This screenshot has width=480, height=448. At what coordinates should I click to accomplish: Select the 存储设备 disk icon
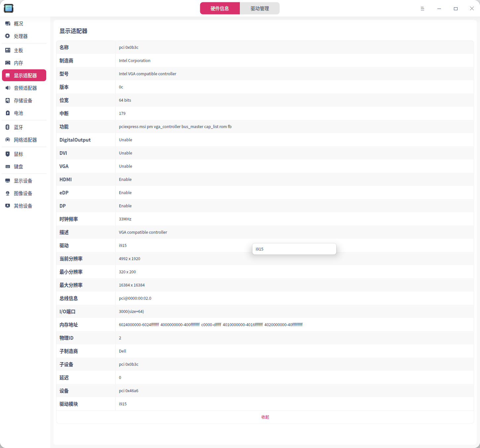coord(8,100)
